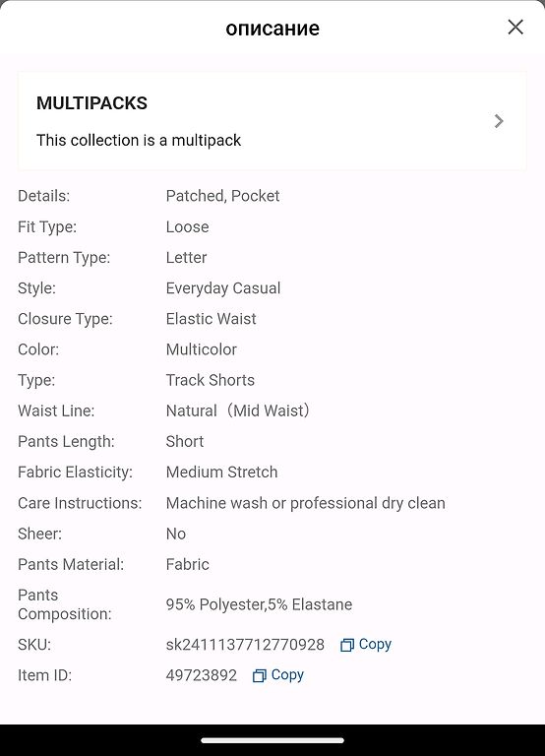545x756 pixels.
Task: Tap the Care Instructions value text
Action: pos(306,503)
